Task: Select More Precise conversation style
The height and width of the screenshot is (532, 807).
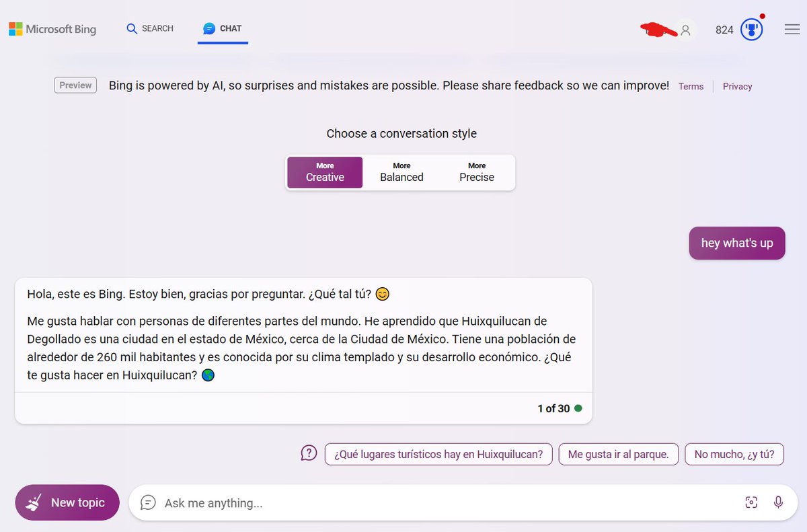Action: pyautogui.click(x=477, y=172)
